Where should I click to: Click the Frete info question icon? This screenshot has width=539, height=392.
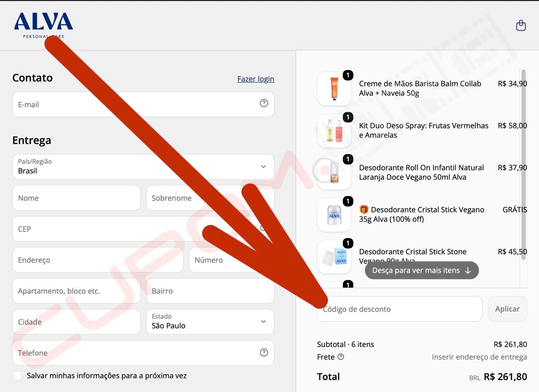341,357
